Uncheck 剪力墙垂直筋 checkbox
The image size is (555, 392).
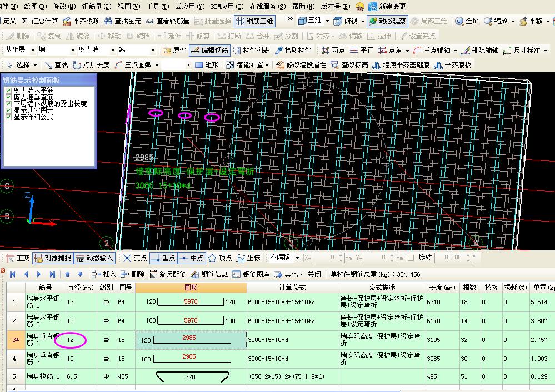[9, 97]
